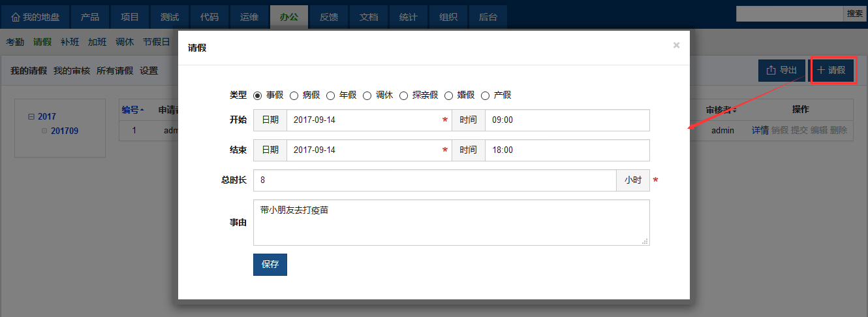Image resolution: width=868 pixels, height=317 pixels.
Task: Go to the 运维 tab
Action: [249, 17]
